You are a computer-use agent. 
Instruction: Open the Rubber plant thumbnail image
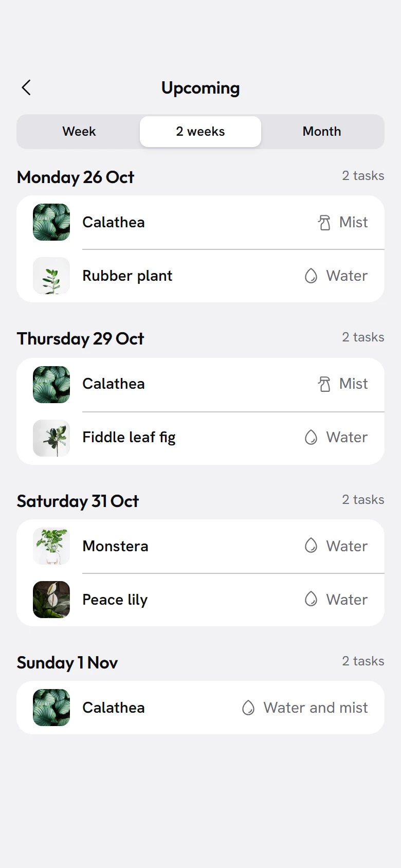pos(51,276)
